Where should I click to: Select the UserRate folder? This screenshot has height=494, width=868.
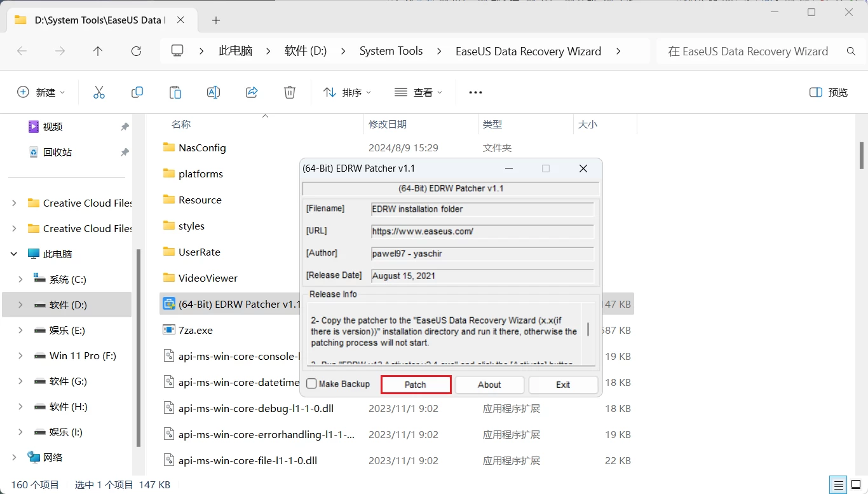point(200,252)
